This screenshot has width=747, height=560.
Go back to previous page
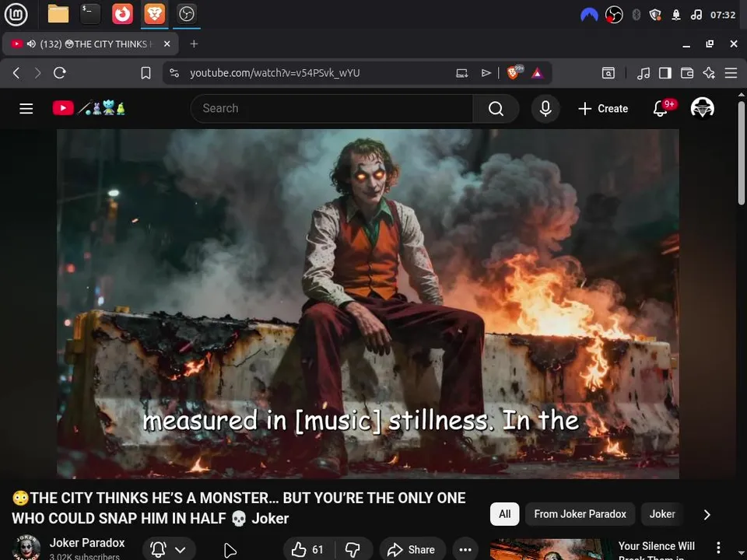(16, 73)
